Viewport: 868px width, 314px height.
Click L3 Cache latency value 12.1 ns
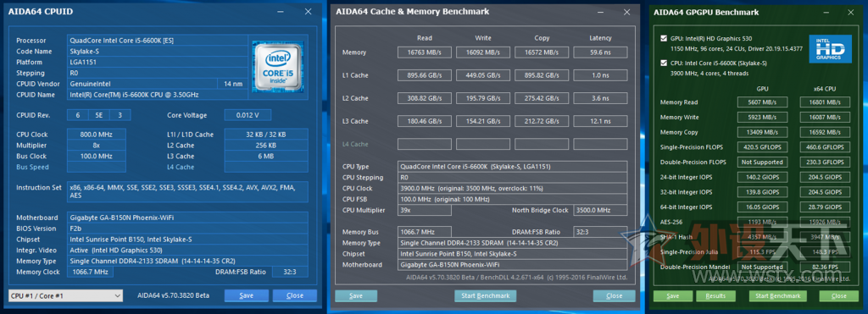(601, 121)
